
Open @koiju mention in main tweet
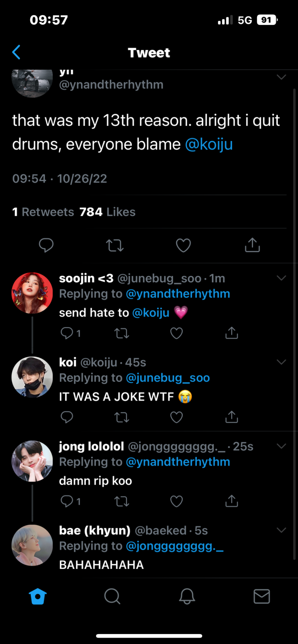(209, 144)
